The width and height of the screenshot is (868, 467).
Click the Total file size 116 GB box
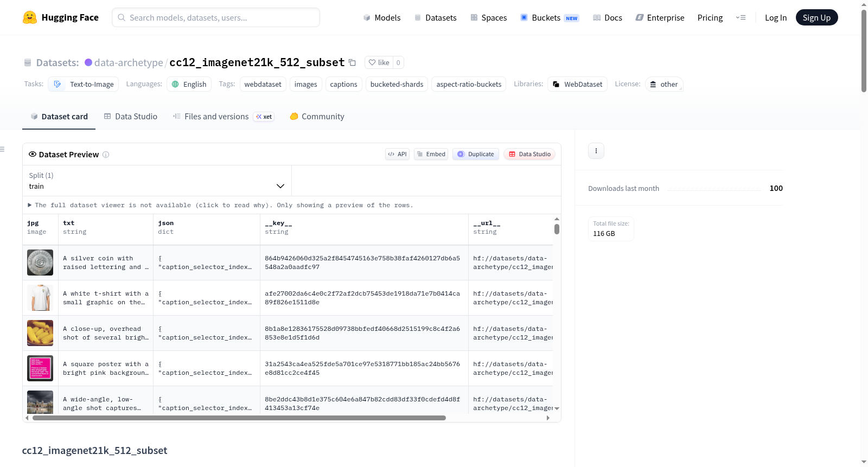coord(611,229)
